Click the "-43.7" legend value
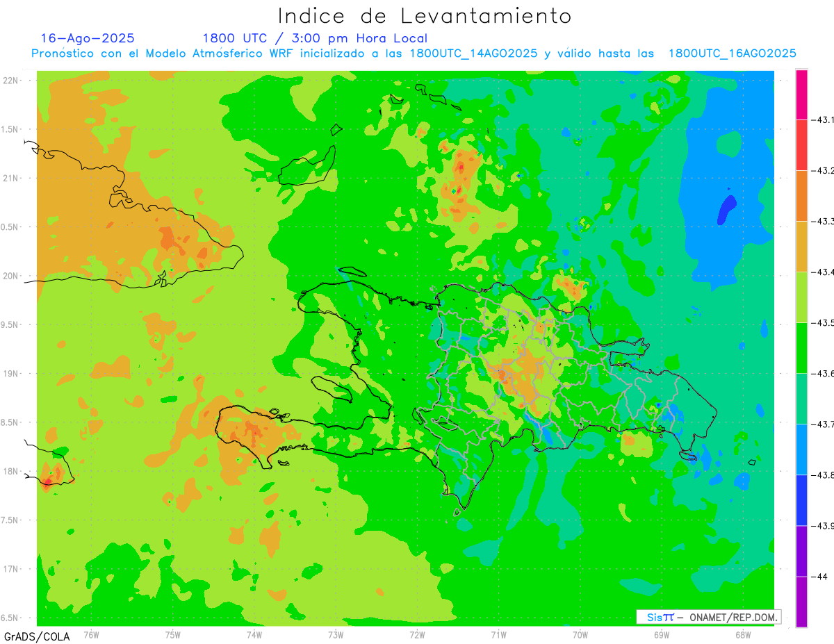Viewport: 834px width, 644px height. pyautogui.click(x=823, y=424)
